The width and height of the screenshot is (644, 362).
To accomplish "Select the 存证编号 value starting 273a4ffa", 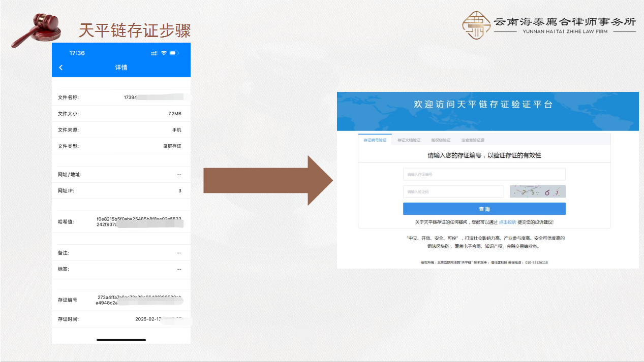I will (139, 300).
